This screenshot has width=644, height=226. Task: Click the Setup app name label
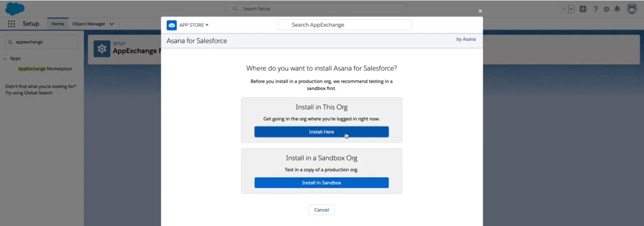tap(31, 24)
